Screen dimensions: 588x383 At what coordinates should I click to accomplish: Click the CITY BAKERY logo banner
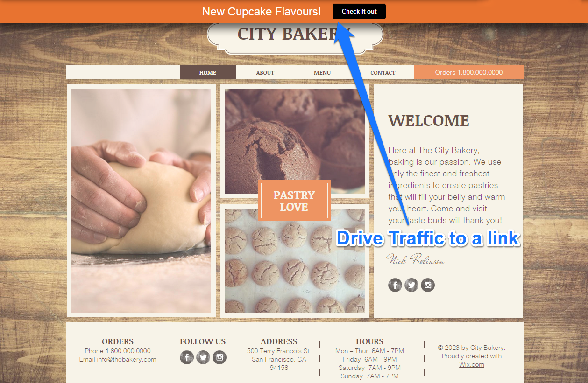[295, 35]
